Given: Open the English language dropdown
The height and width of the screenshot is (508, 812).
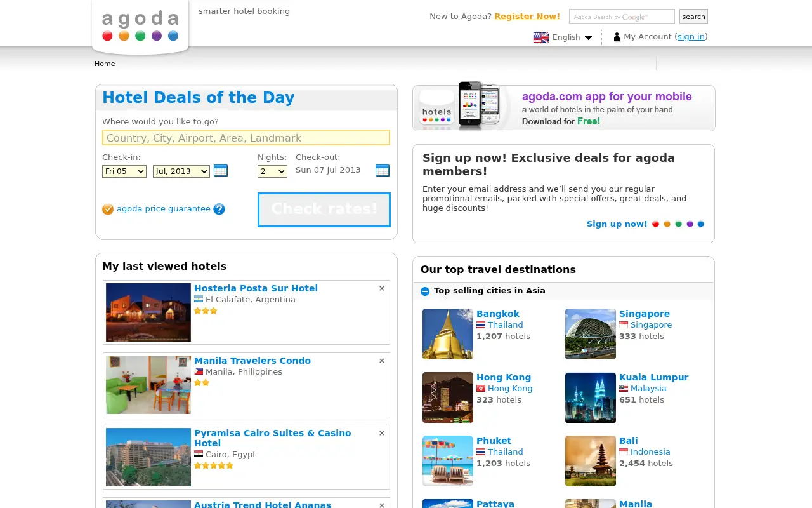Looking at the screenshot, I should click(572, 37).
